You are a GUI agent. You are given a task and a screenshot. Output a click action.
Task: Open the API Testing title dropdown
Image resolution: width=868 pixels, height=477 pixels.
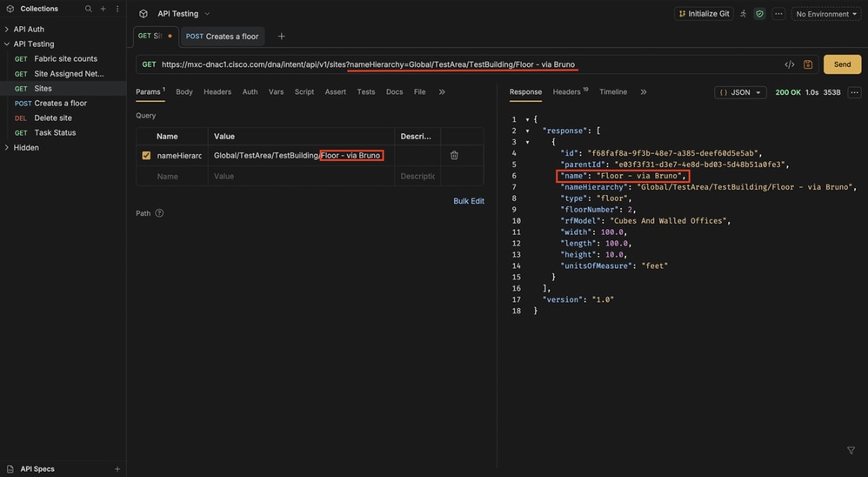click(208, 14)
